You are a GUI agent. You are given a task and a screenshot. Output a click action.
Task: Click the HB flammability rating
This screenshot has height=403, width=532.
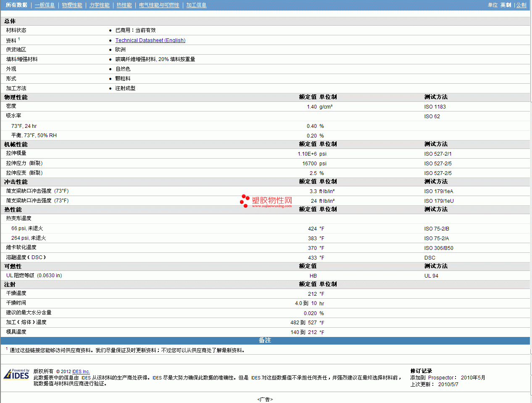coord(313,276)
